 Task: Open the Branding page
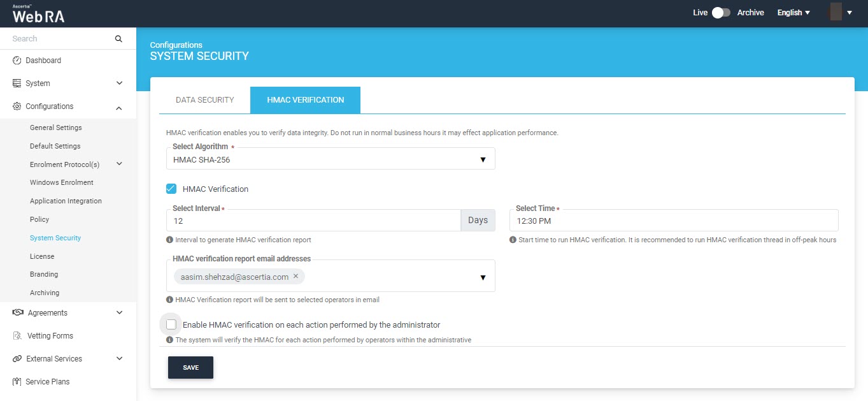pyautogui.click(x=44, y=274)
